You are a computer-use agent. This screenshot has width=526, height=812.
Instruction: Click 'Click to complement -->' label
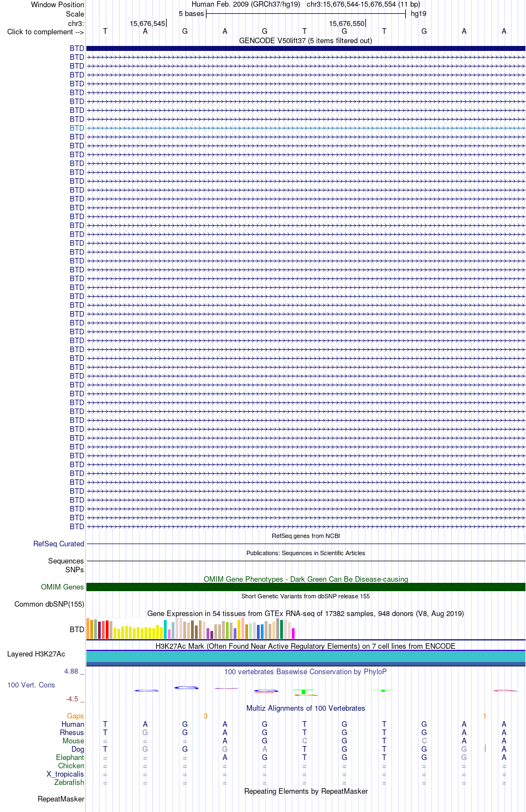click(45, 32)
